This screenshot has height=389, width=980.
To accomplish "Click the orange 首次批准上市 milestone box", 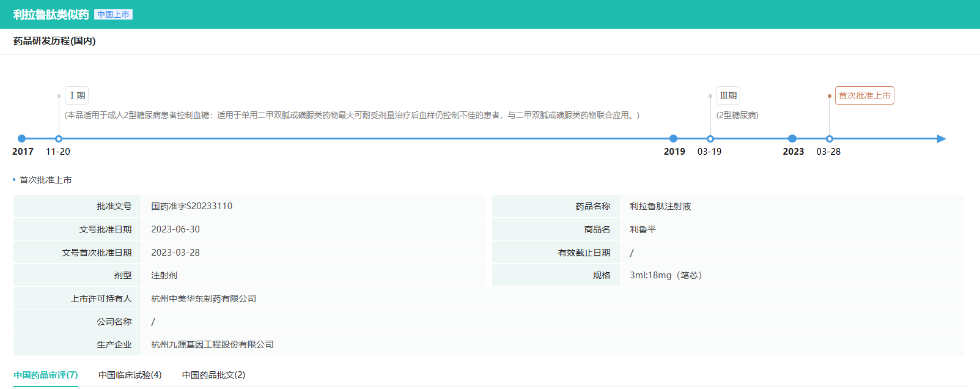I will tap(864, 95).
